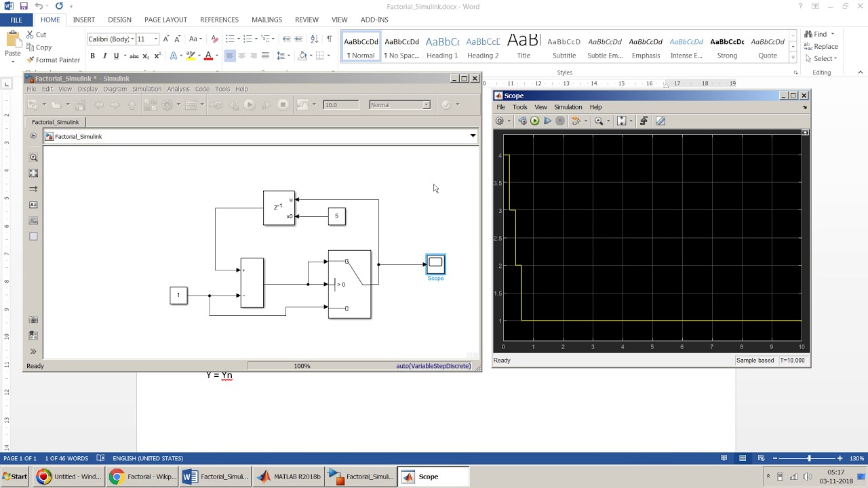Open Simulink address bar Factorial_Simulink dropdown
This screenshot has height=488, width=868.
(473, 136)
